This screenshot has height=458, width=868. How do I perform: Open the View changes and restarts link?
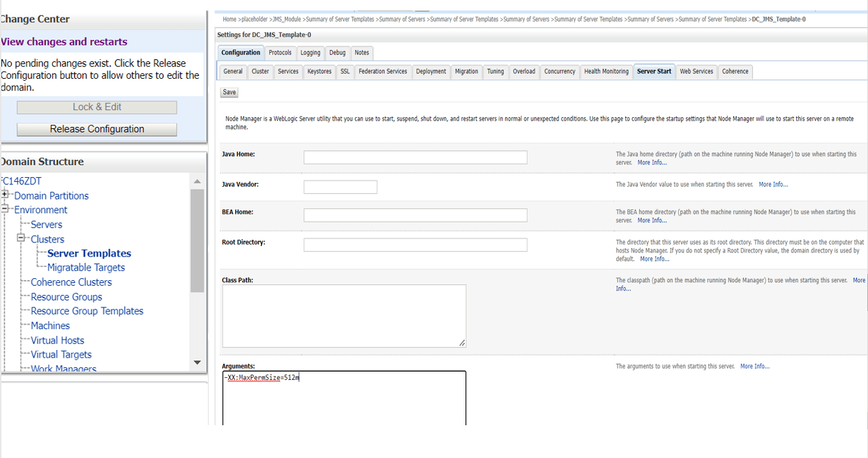tap(64, 42)
